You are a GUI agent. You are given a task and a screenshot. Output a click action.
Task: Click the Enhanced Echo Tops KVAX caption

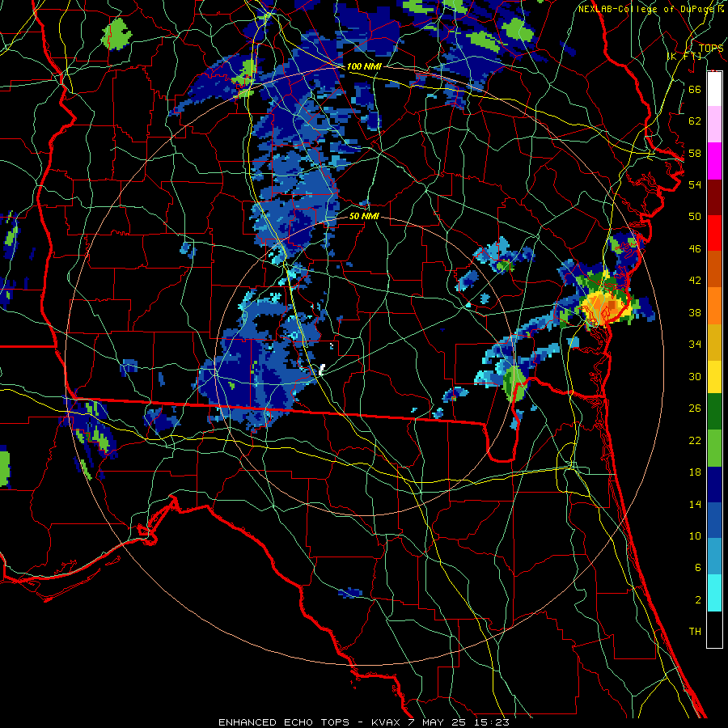[364, 722]
